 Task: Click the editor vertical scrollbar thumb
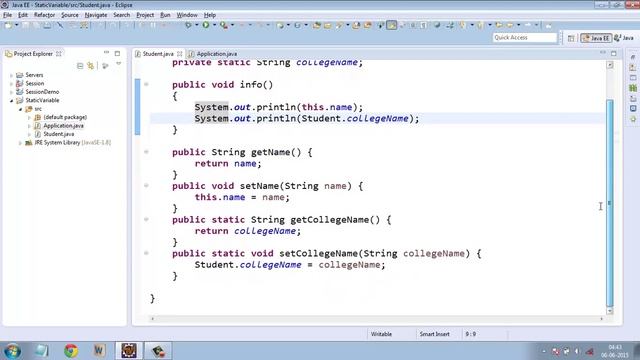click(x=610, y=203)
